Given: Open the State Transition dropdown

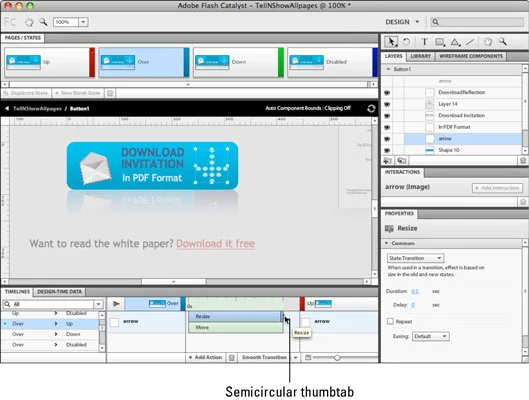Looking at the screenshot, I should point(415,258).
